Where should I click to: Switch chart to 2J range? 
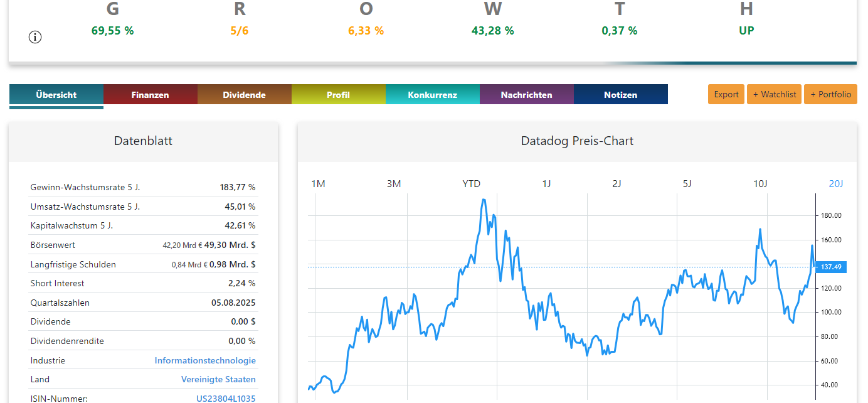617,183
